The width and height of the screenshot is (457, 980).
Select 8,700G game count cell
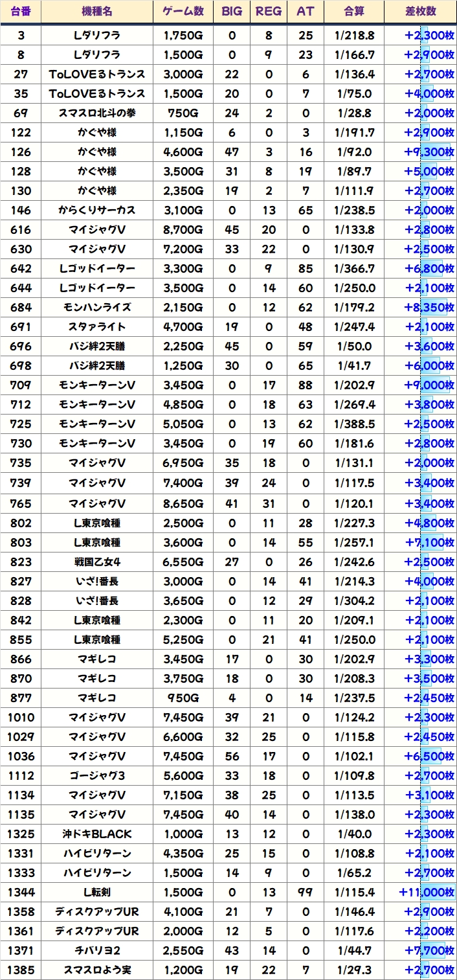tap(184, 230)
